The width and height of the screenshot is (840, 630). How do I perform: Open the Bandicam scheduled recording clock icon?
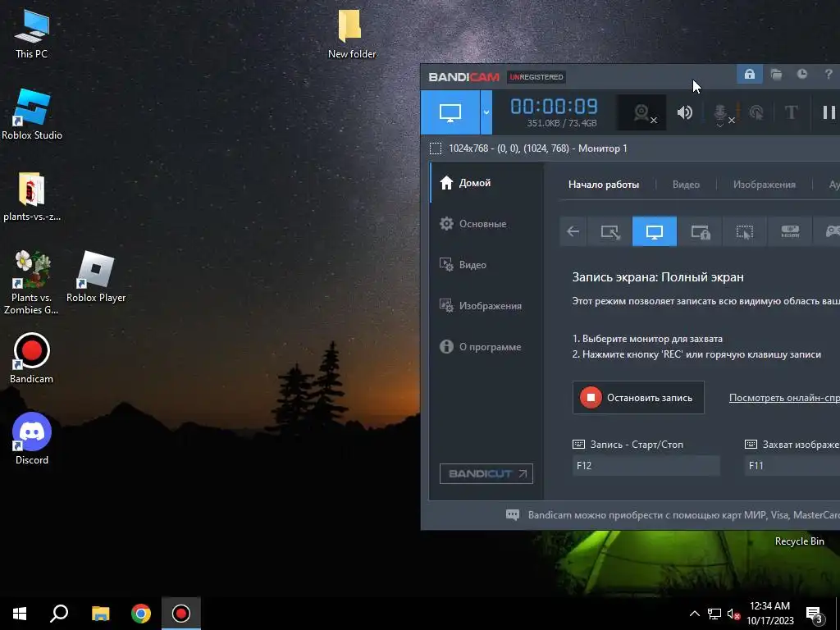(802, 74)
